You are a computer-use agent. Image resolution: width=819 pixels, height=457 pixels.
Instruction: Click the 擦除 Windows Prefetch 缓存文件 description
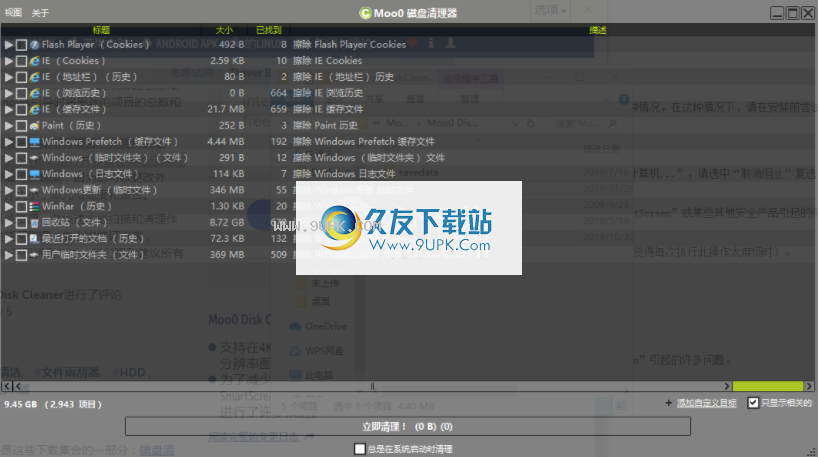click(x=364, y=142)
